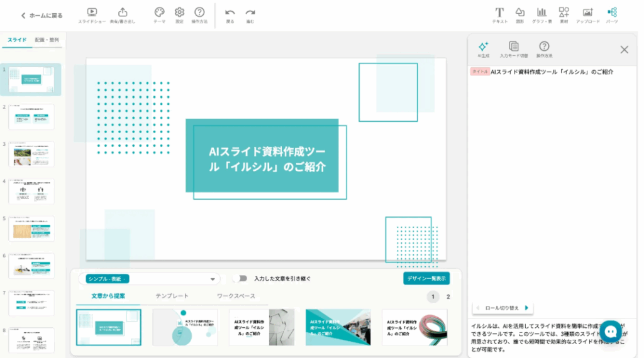Viewport: 644px width, 358px height.
Task: Go back with ホームに戻る
Action: pyautogui.click(x=42, y=15)
